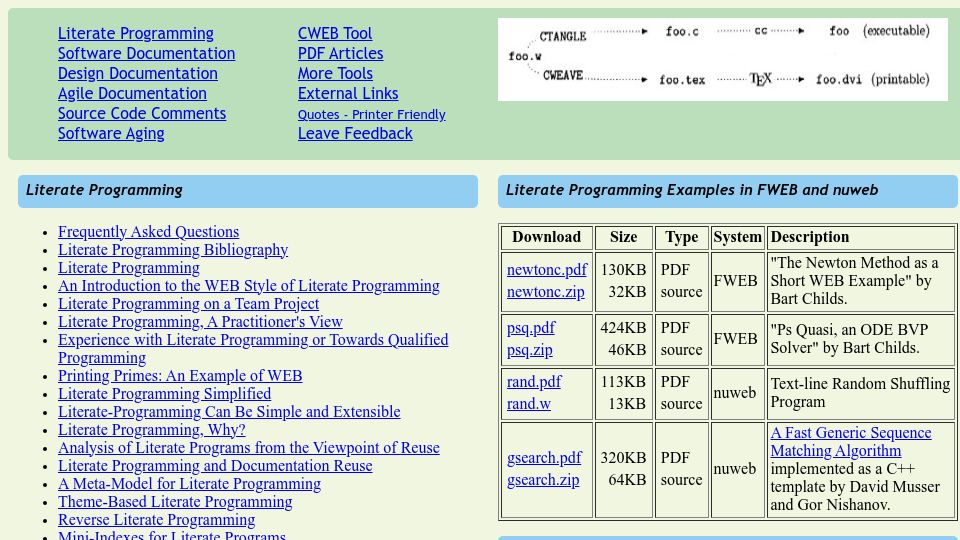Open Quotes - Printer Friendly link
This screenshot has width=960, height=540.
pyautogui.click(x=372, y=114)
